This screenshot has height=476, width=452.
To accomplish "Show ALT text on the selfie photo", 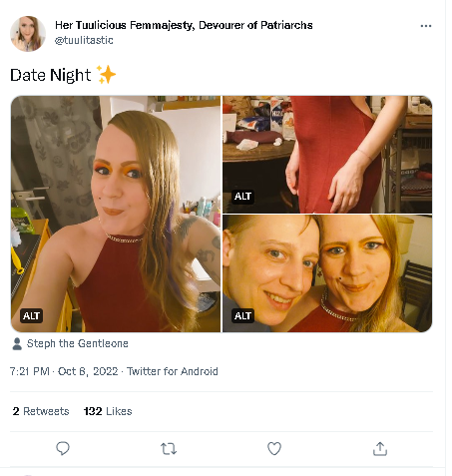I will point(31,315).
